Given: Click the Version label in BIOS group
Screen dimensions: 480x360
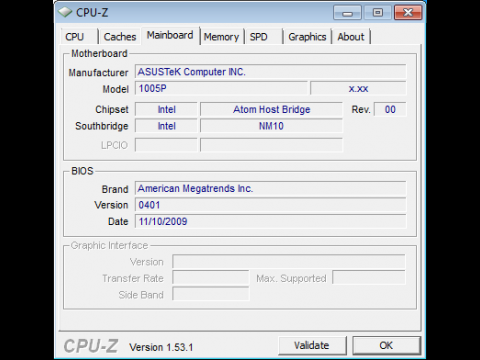Looking at the screenshot, I should [111, 205].
